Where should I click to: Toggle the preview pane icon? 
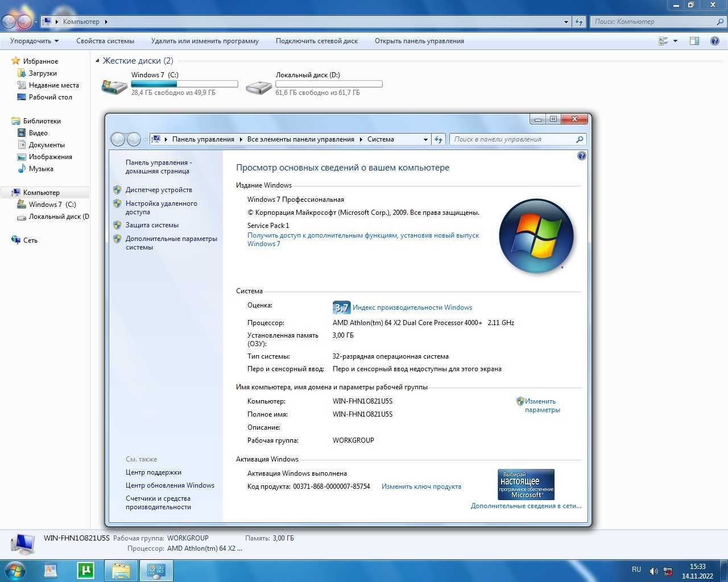[694, 41]
